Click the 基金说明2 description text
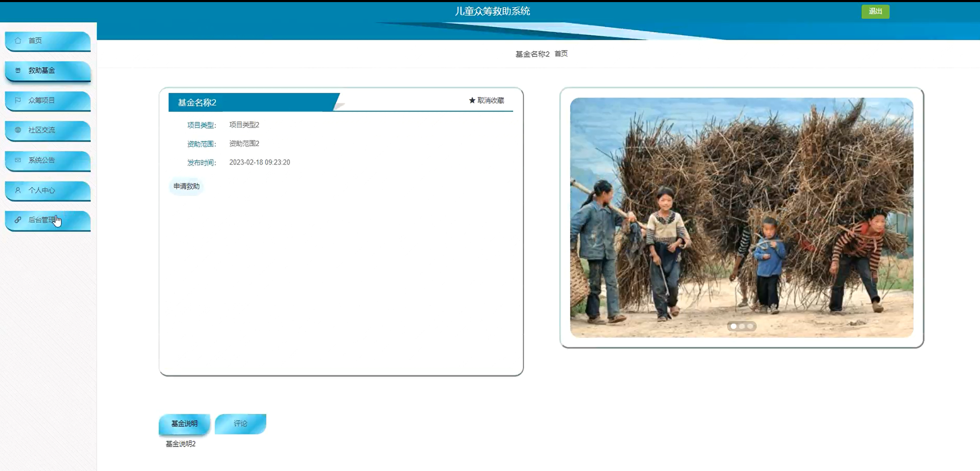The width and height of the screenshot is (980, 471). click(x=181, y=444)
